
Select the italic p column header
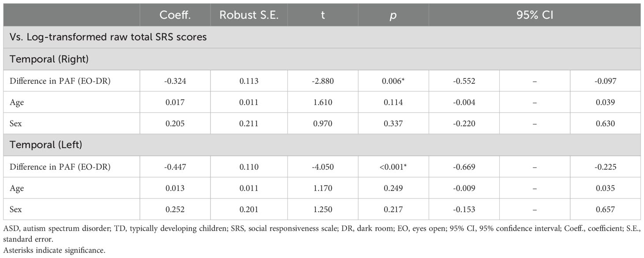393,15
